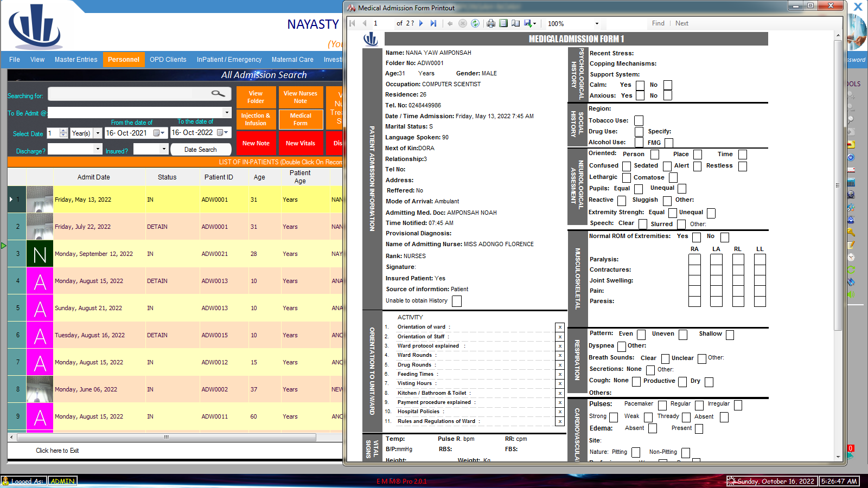Screen dimensions: 868x488
Task: Click the View Folder button
Action: (x=256, y=97)
